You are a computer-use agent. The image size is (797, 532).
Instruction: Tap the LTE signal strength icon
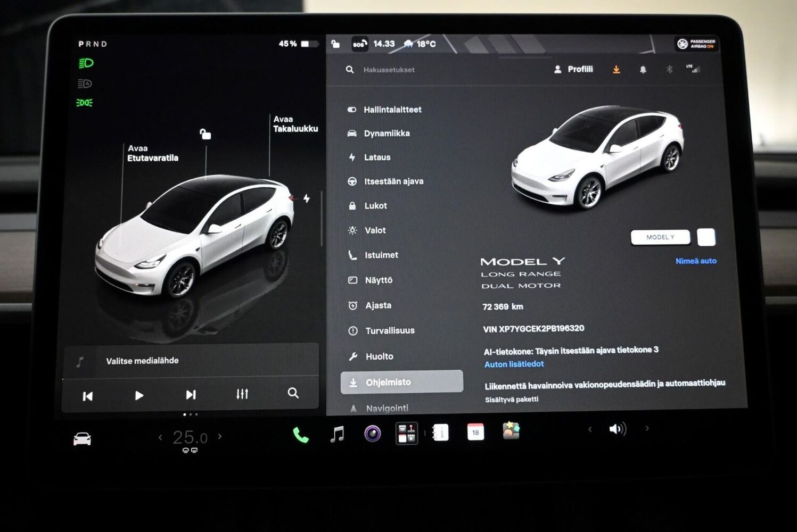point(693,69)
